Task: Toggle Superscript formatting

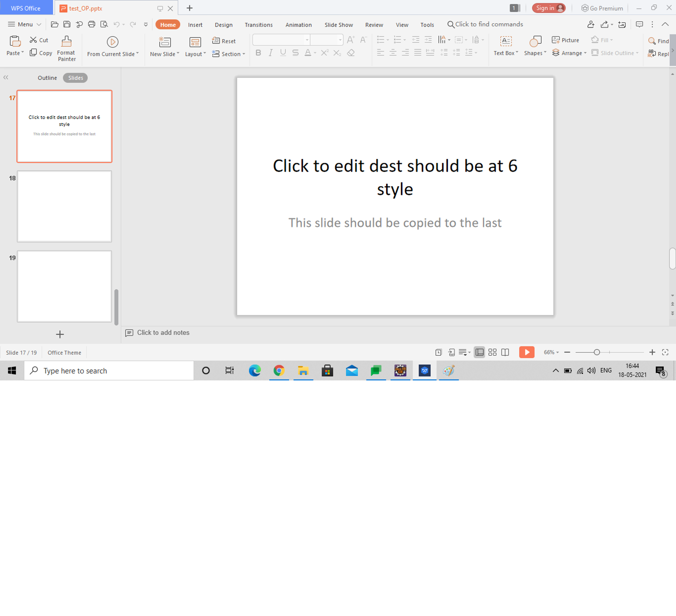Action: [325, 53]
